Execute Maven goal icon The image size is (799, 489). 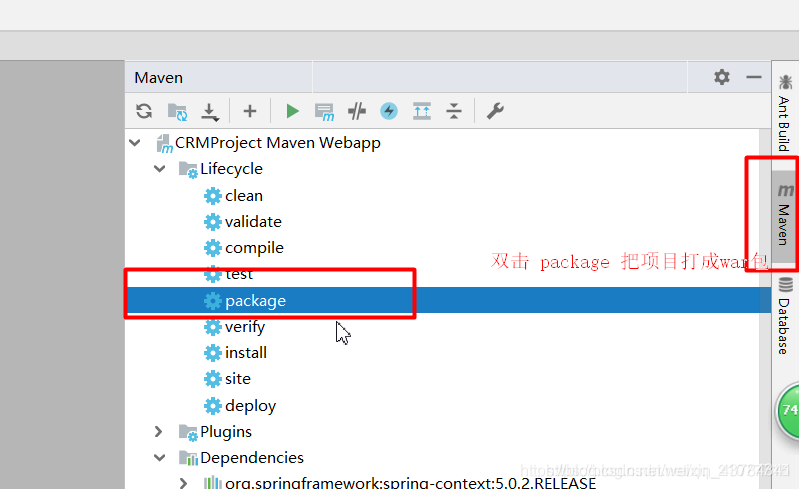pyautogui.click(x=324, y=112)
